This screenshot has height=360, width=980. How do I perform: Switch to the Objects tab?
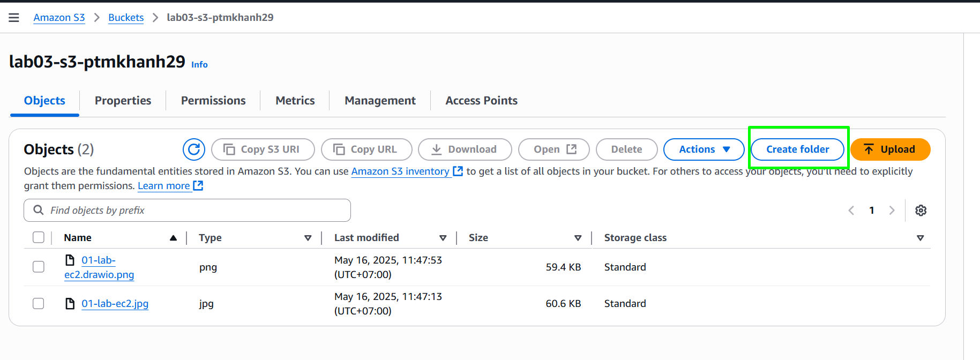pyautogui.click(x=44, y=101)
